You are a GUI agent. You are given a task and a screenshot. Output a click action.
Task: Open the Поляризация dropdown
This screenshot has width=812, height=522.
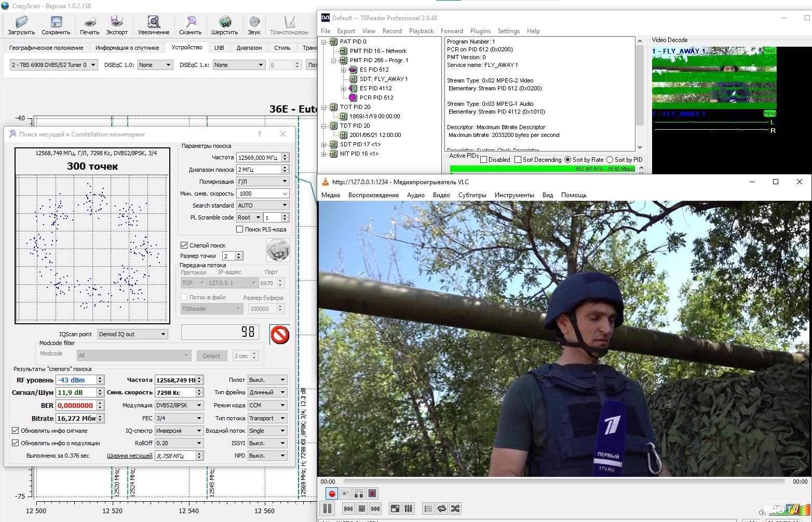pyautogui.click(x=263, y=182)
